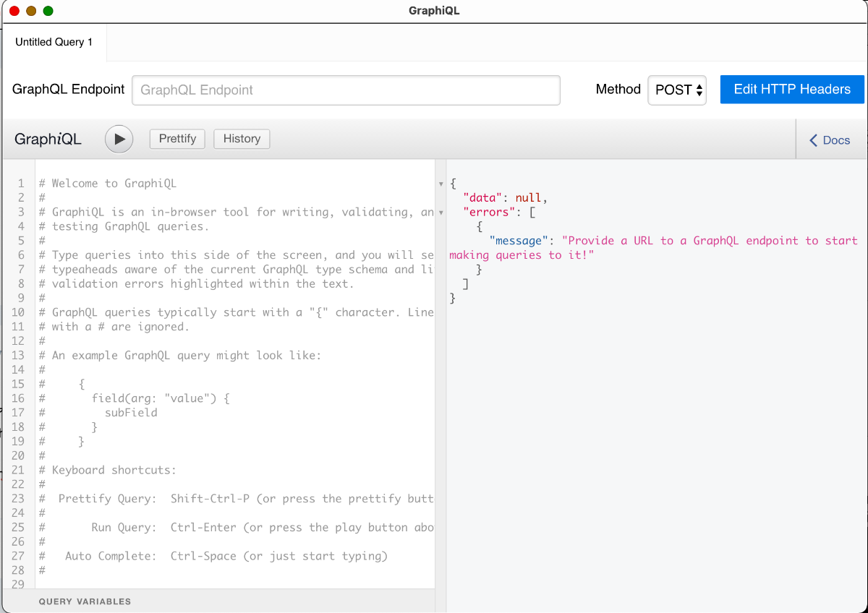This screenshot has height=613, width=868.
Task: Click the Prettify button
Action: pyautogui.click(x=177, y=139)
